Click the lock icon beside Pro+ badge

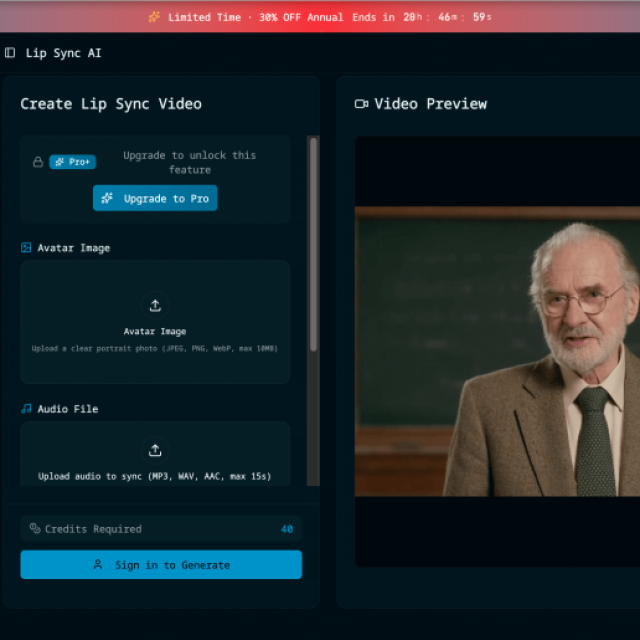click(38, 162)
